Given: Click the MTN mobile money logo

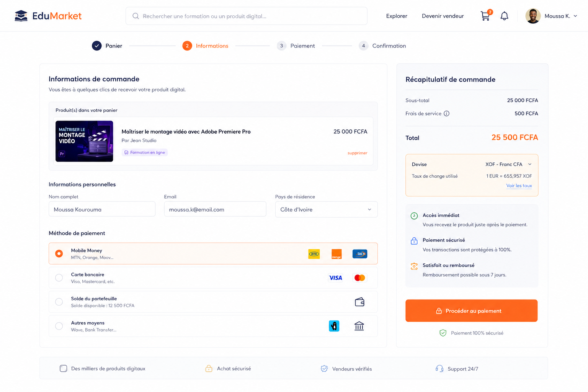Looking at the screenshot, I should pos(314,254).
